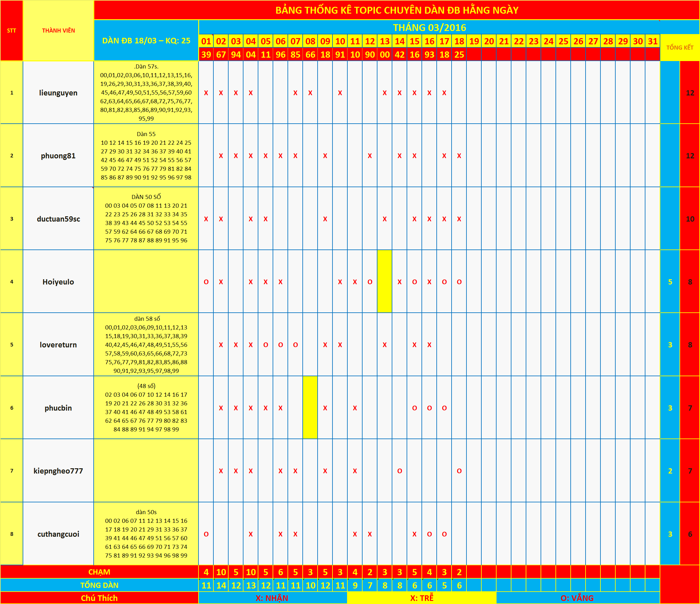700x604 pixels.
Task: Click total '6' in cuthangcuoi's row
Action: pos(690,534)
